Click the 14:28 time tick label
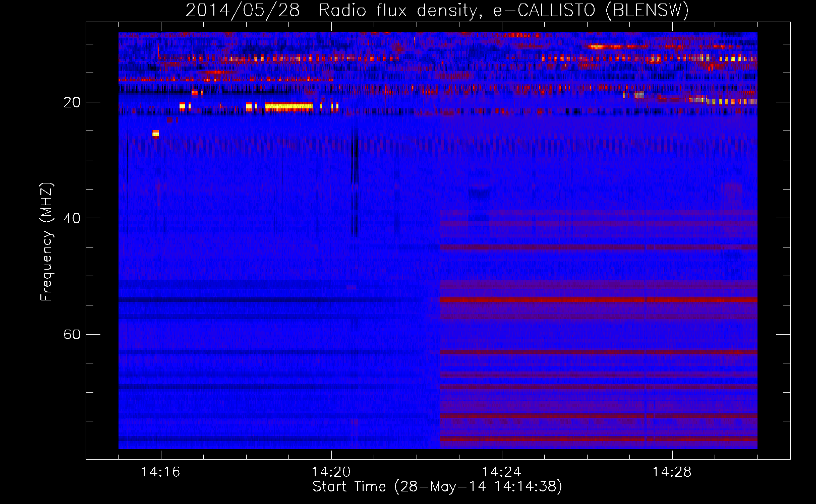816x504 pixels. click(672, 472)
